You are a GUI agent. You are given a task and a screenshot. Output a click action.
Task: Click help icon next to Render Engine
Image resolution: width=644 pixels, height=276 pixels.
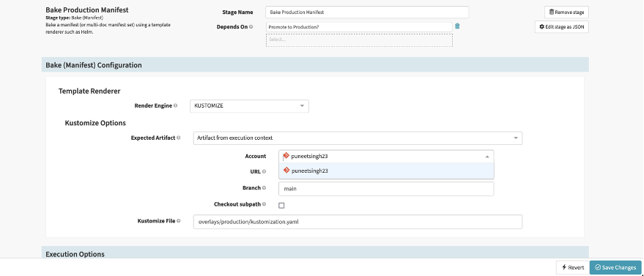point(175,105)
